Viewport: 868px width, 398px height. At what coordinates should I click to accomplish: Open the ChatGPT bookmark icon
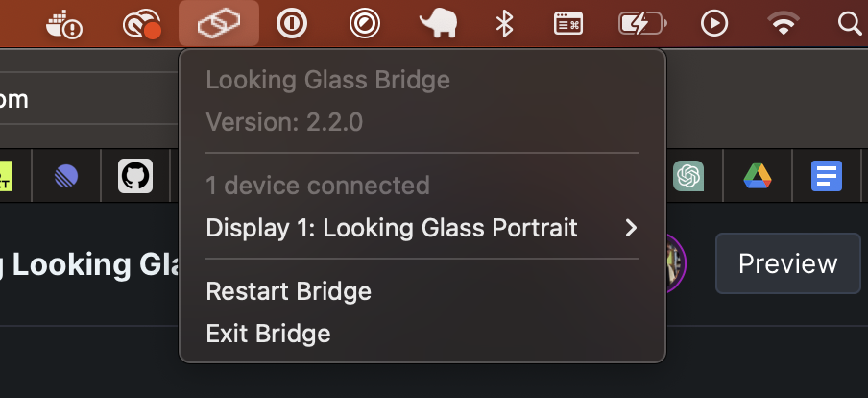point(688,176)
